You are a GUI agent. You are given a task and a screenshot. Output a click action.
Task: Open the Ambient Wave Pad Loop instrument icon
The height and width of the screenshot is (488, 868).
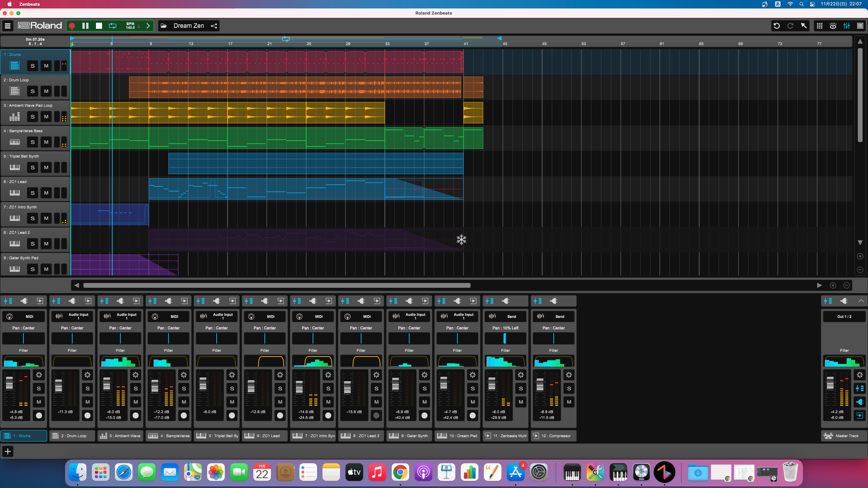pyautogui.click(x=15, y=117)
